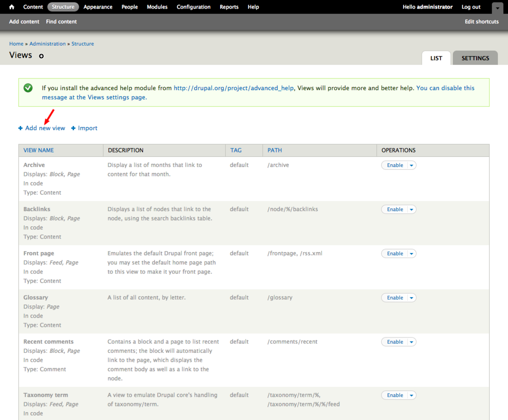This screenshot has width=508, height=420.
Task: Select the Taxonomy term view name
Action: [x=46, y=395]
